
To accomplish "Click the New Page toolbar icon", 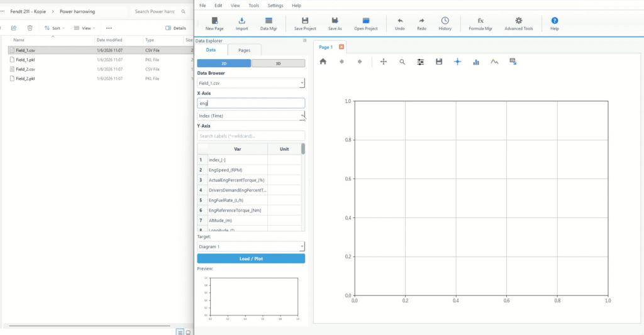I will click(214, 24).
